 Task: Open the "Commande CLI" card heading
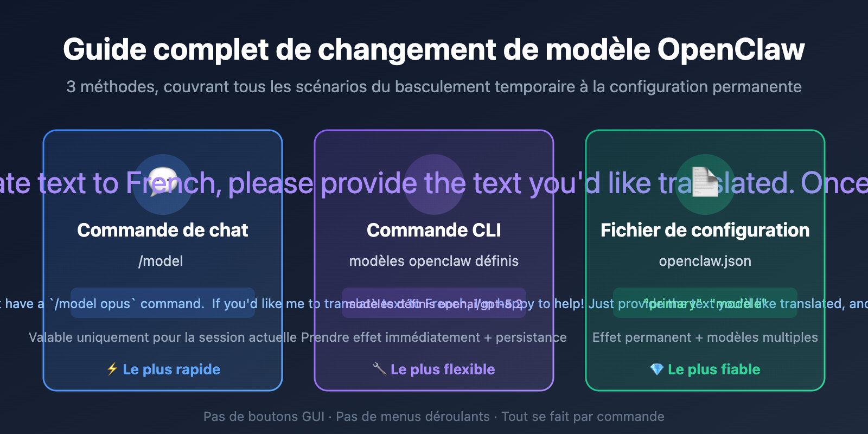coord(434,230)
